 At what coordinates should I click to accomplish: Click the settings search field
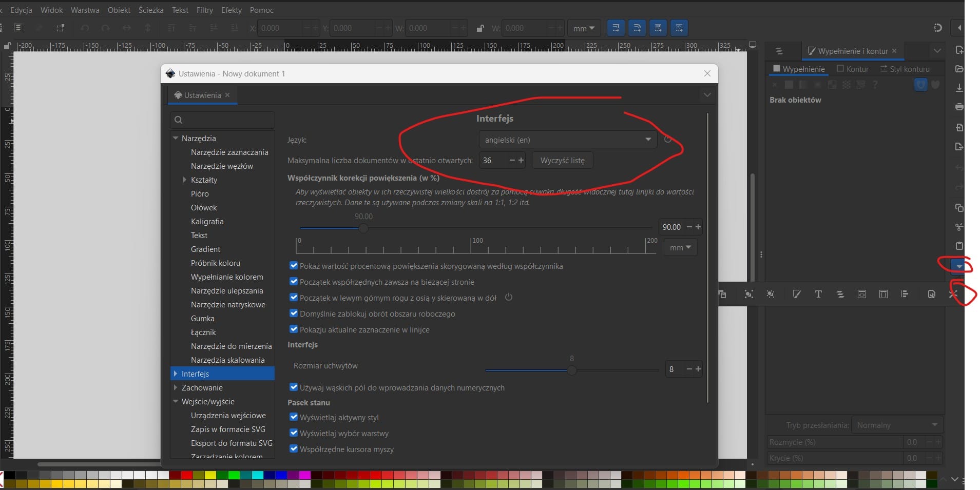coord(222,120)
